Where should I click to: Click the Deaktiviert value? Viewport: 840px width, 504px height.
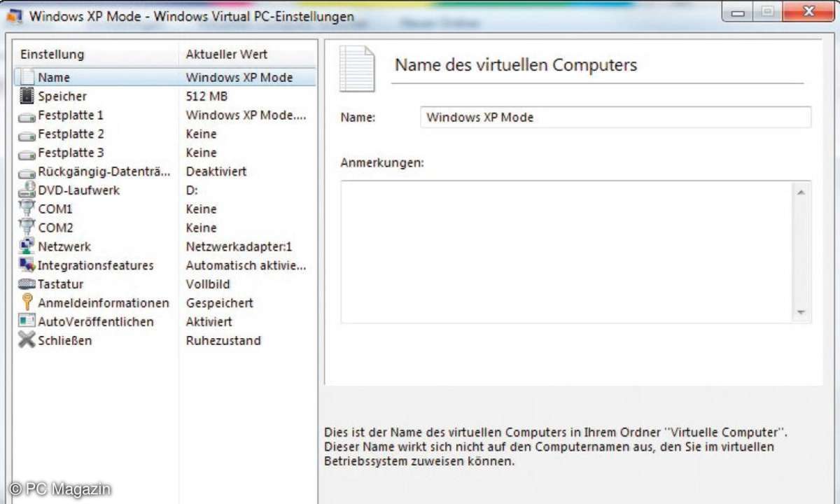[x=216, y=171]
